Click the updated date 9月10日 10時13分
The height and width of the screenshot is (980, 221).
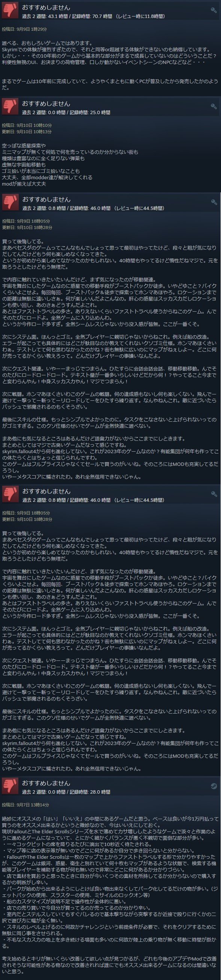coord(34,132)
